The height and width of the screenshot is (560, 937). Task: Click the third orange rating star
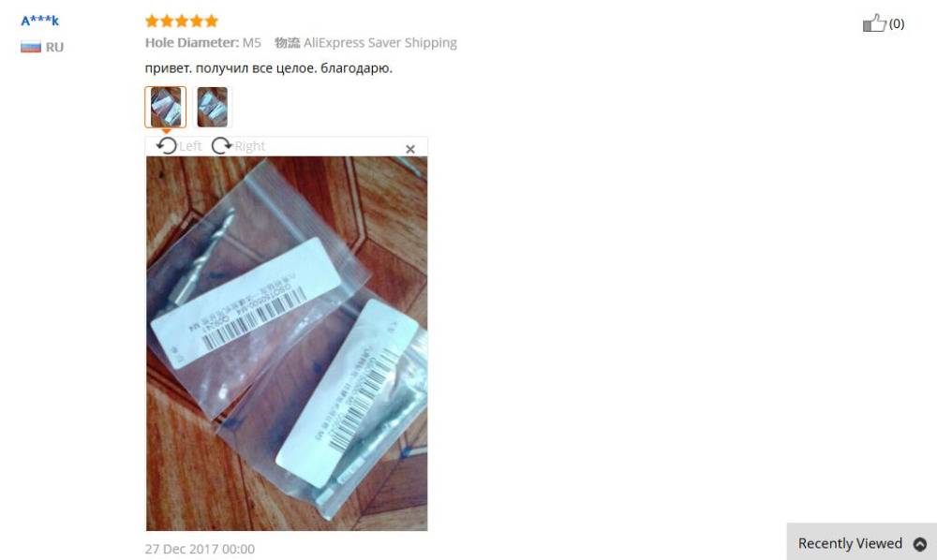pos(182,22)
